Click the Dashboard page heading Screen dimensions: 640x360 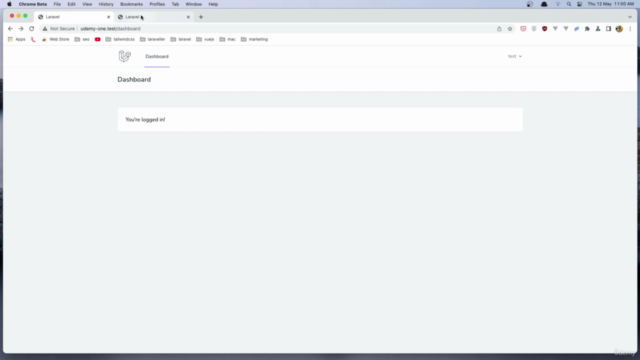point(134,80)
